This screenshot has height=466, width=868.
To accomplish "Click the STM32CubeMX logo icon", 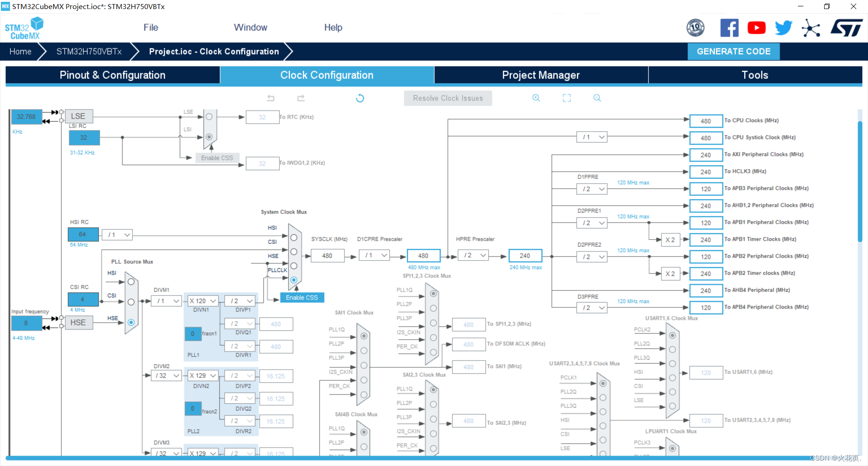I will pos(24,28).
